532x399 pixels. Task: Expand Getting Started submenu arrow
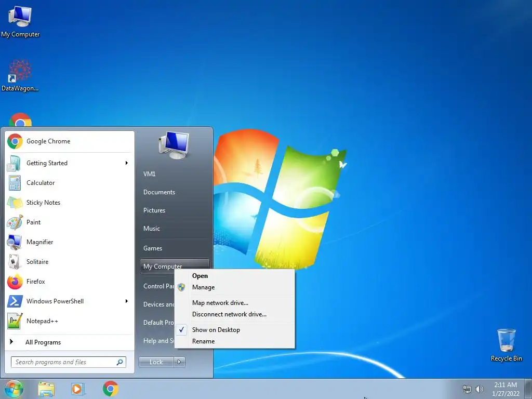coord(127,163)
